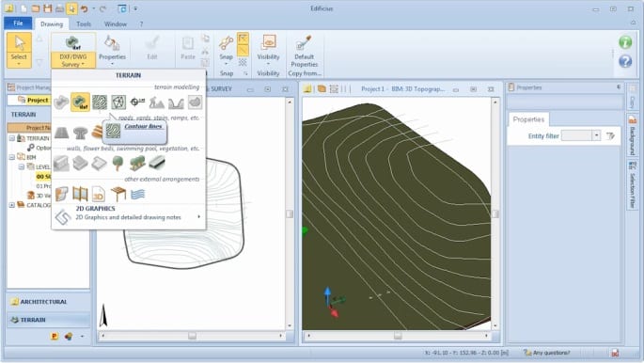Screen dimensions: 644x363
Task: Click the Print icon in quick access toolbar
Action: (x=59, y=8)
